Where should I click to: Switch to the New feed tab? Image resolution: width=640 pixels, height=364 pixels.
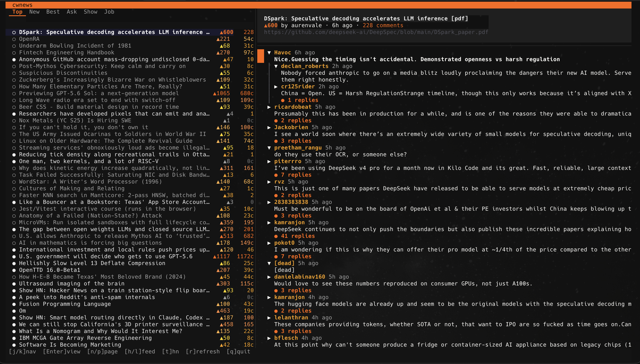click(x=34, y=12)
